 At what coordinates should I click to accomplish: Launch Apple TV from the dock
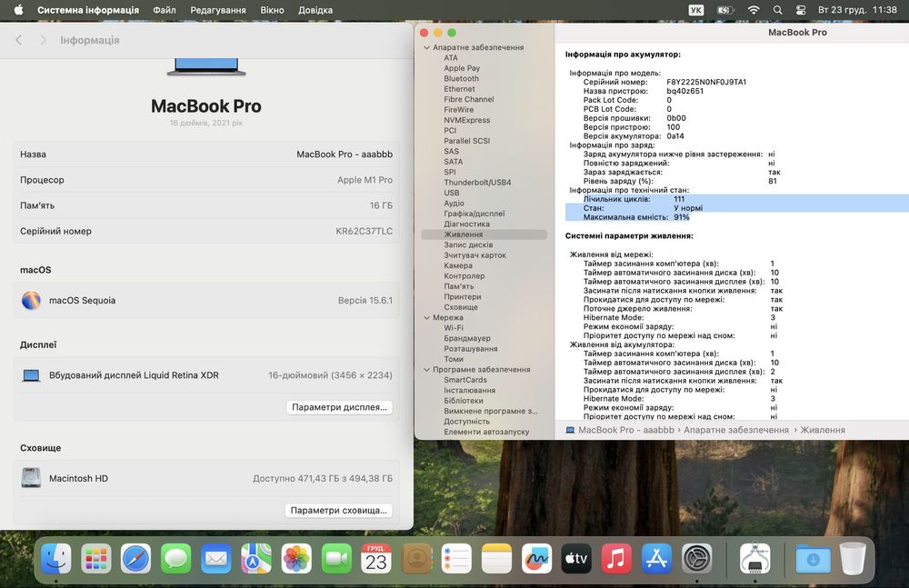coord(576,558)
